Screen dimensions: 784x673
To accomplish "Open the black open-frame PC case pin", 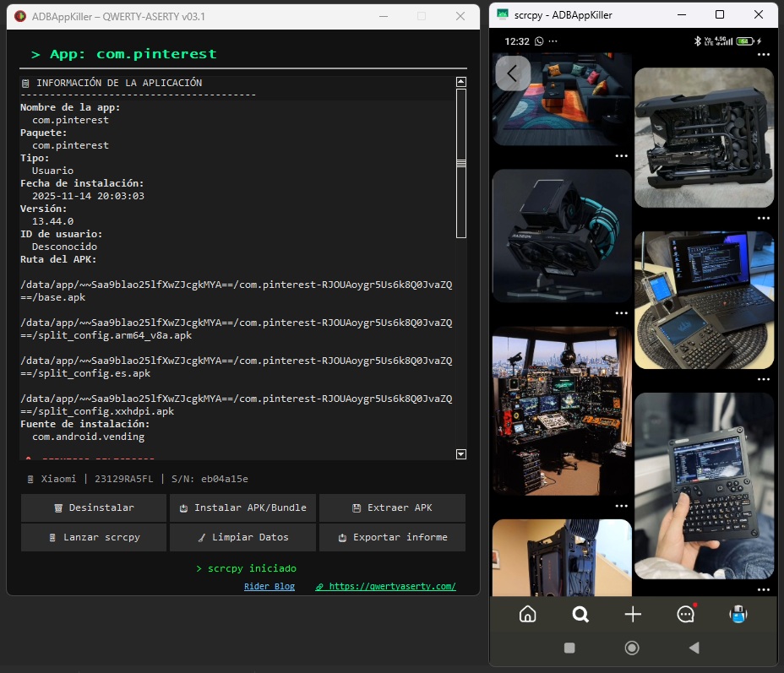I will pyautogui.click(x=704, y=138).
